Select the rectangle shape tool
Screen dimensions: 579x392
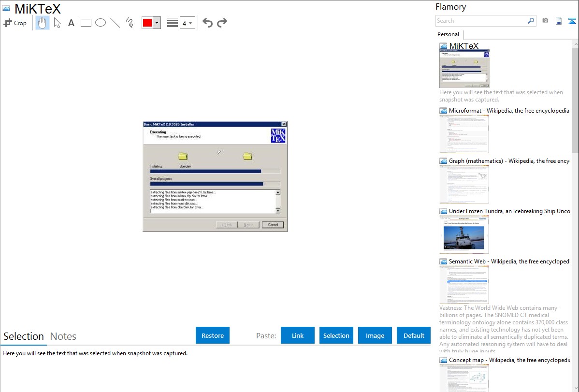pos(86,23)
